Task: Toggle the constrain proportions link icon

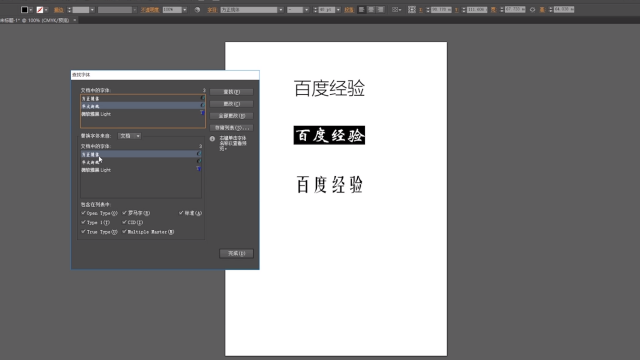Action: (x=532, y=9)
